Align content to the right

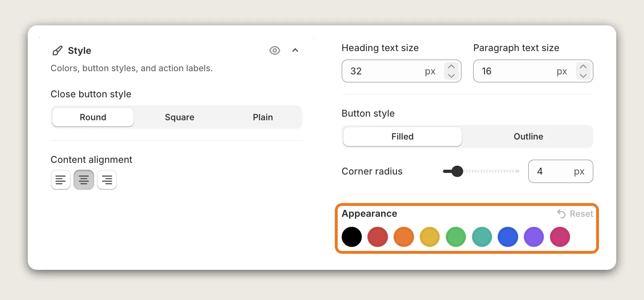[x=107, y=180]
